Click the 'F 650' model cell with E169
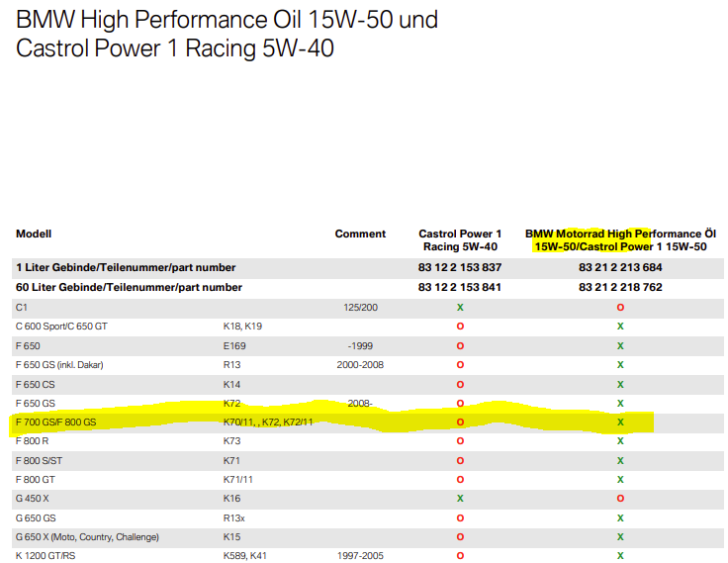728x563 pixels. pyautogui.click(x=28, y=345)
